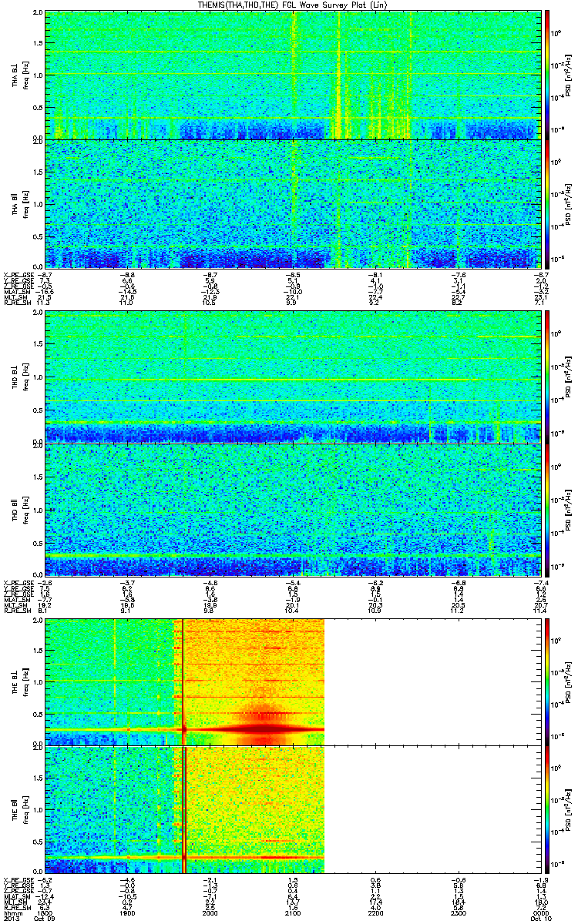578x924 pixels.
Task: Click the dark red vertical stripe in THE B∥ panel
Action: coord(184,808)
